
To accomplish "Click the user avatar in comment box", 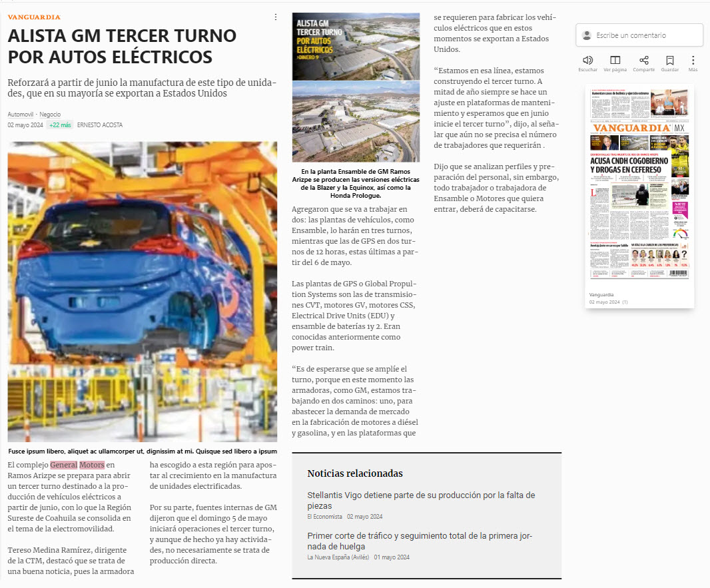I will [586, 35].
